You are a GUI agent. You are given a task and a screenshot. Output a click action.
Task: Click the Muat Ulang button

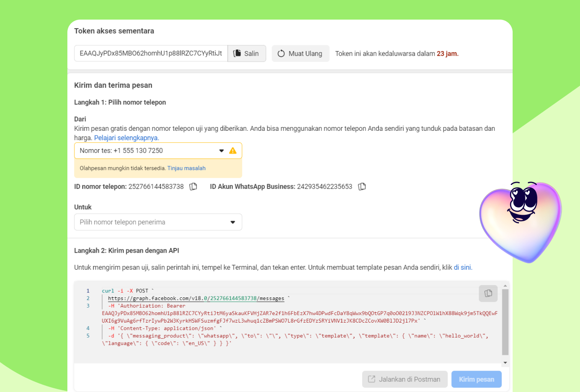coord(301,54)
